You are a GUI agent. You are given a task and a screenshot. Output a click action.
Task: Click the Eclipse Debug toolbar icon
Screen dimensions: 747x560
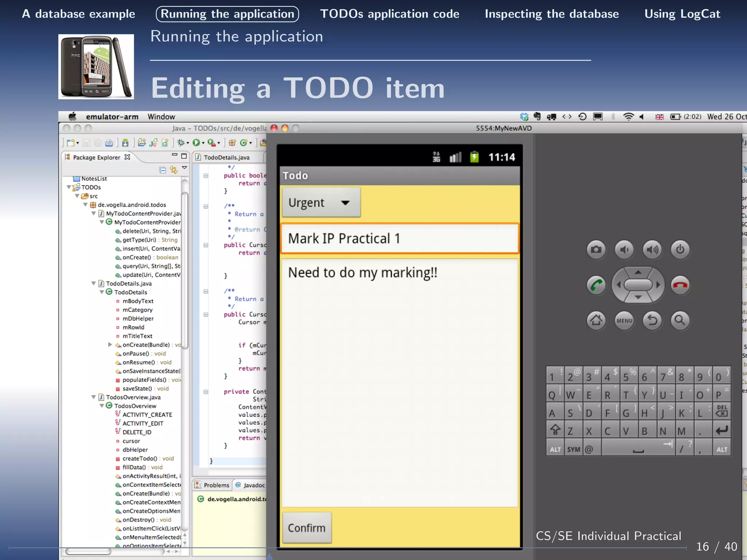point(181,143)
